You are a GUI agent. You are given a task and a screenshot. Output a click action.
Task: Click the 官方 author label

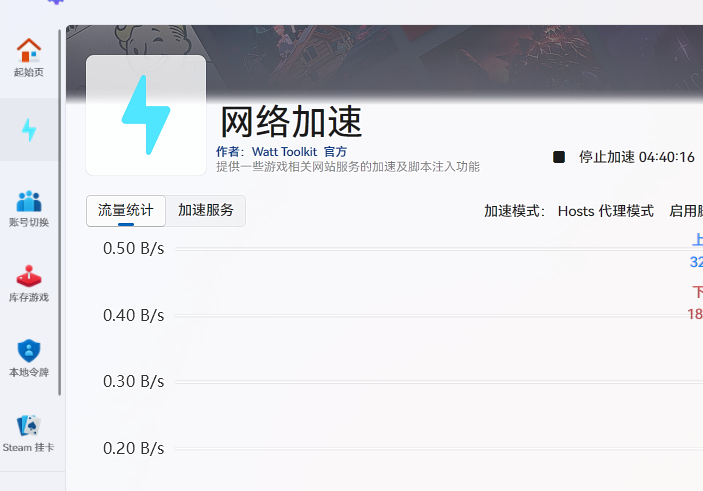[335, 152]
